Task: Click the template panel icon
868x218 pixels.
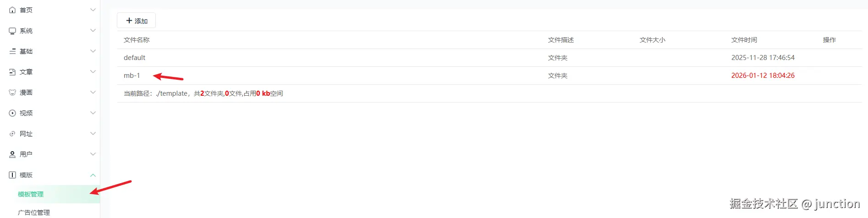Action: 12,175
